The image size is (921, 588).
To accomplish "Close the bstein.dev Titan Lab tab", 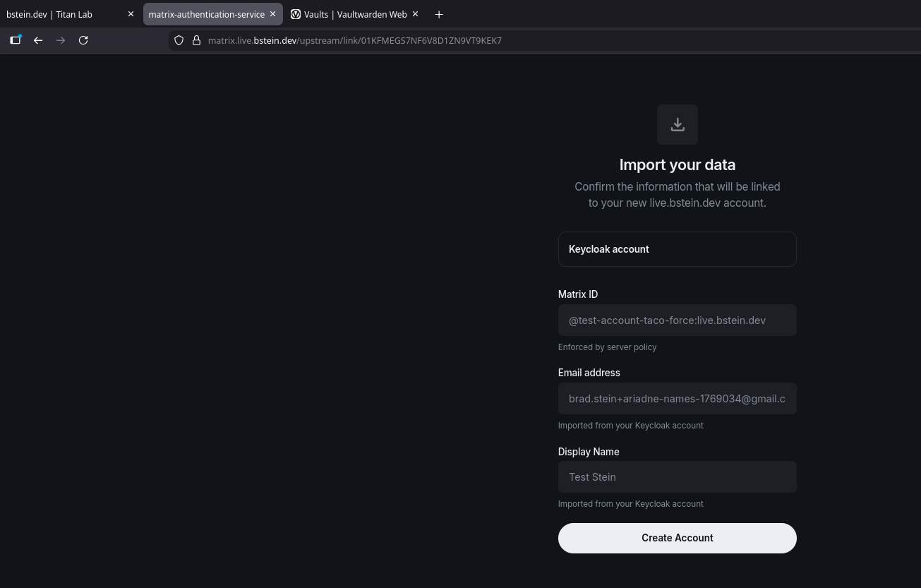I will pyautogui.click(x=131, y=14).
